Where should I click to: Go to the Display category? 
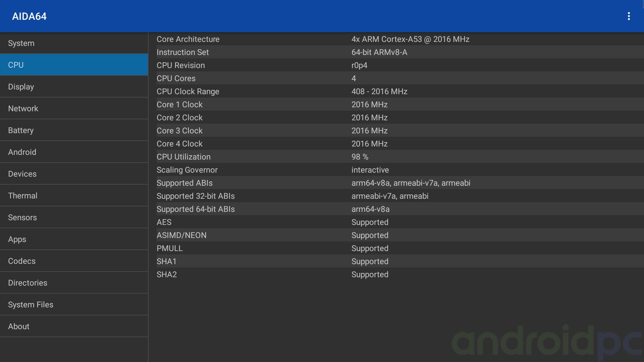(x=74, y=87)
